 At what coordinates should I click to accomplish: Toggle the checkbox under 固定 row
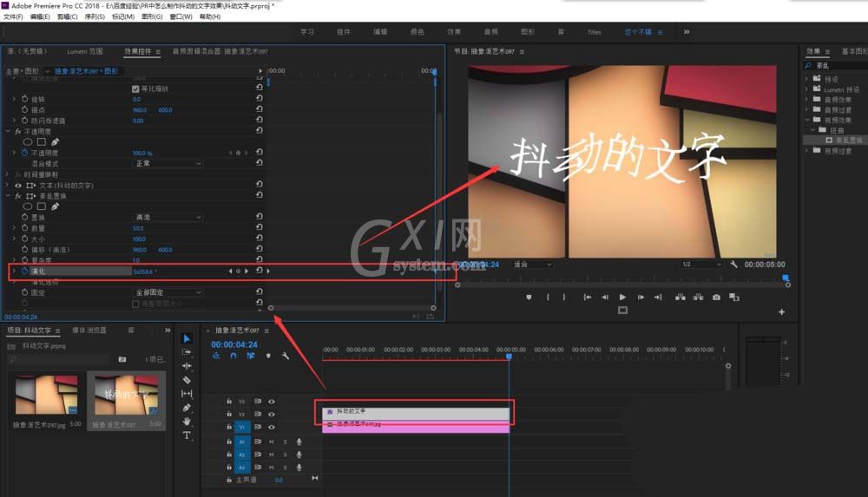pyautogui.click(x=135, y=304)
